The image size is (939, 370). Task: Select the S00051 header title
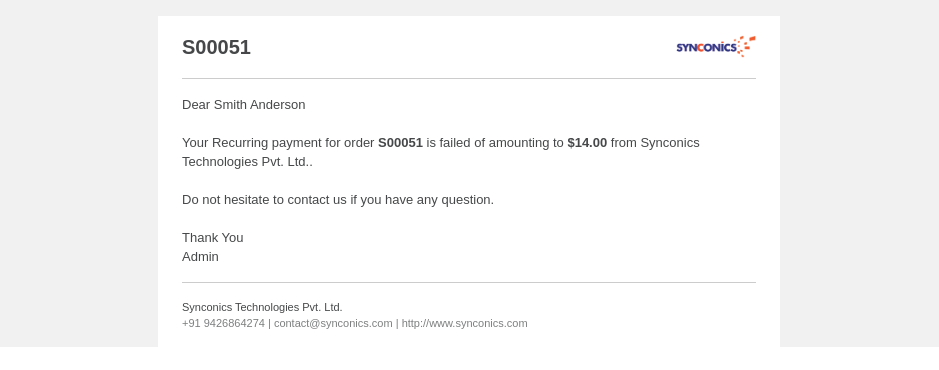click(216, 47)
